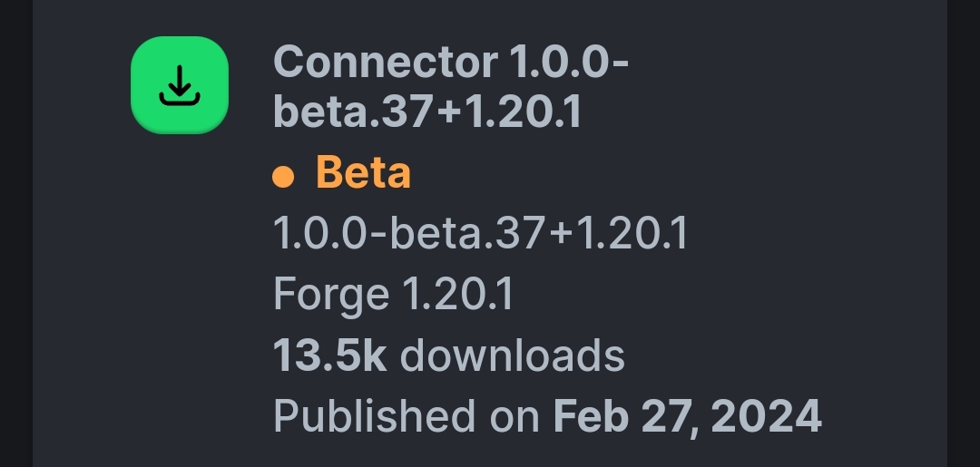This screenshot has width=980, height=467.
Task: Select the Beta release label
Action: pos(342,171)
